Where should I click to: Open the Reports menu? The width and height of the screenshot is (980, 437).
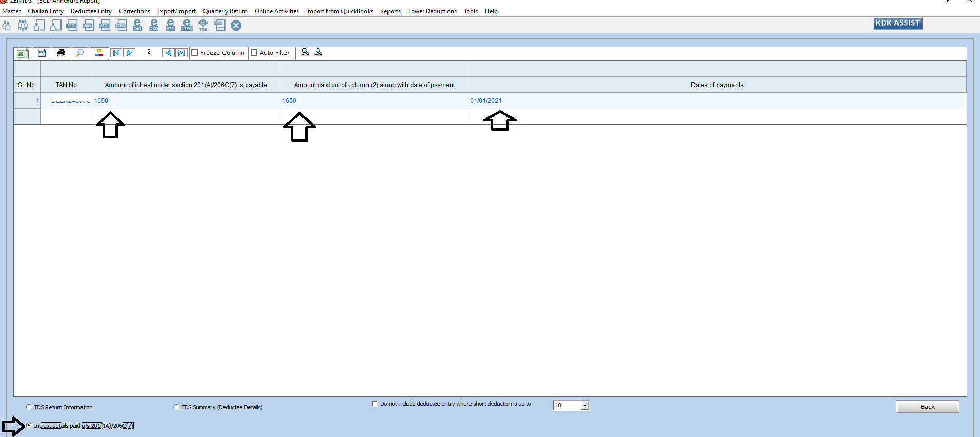coord(391,11)
